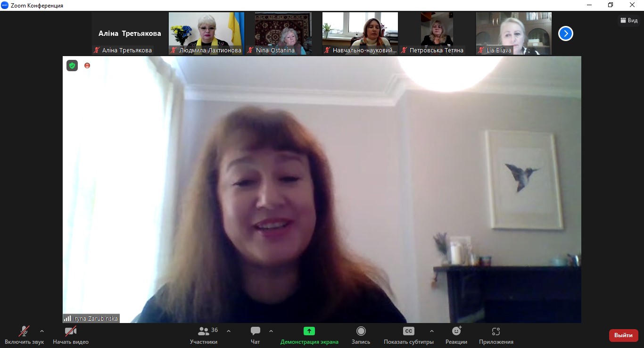Screen dimensions: 644x348
Task: Select Людмила Лахтионова video thumbnail
Action: pyautogui.click(x=206, y=33)
